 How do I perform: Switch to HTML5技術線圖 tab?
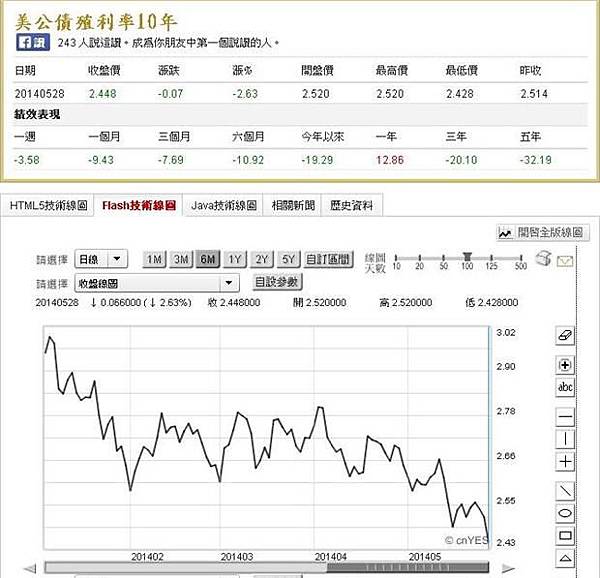coord(49,205)
